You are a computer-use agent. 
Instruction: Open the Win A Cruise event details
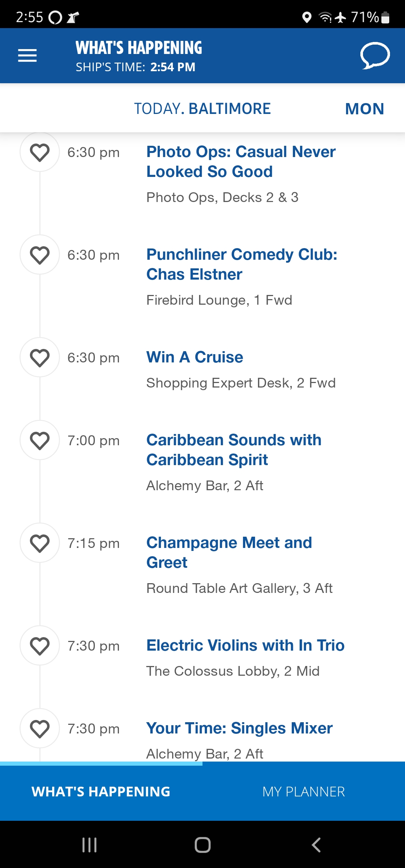click(x=195, y=357)
